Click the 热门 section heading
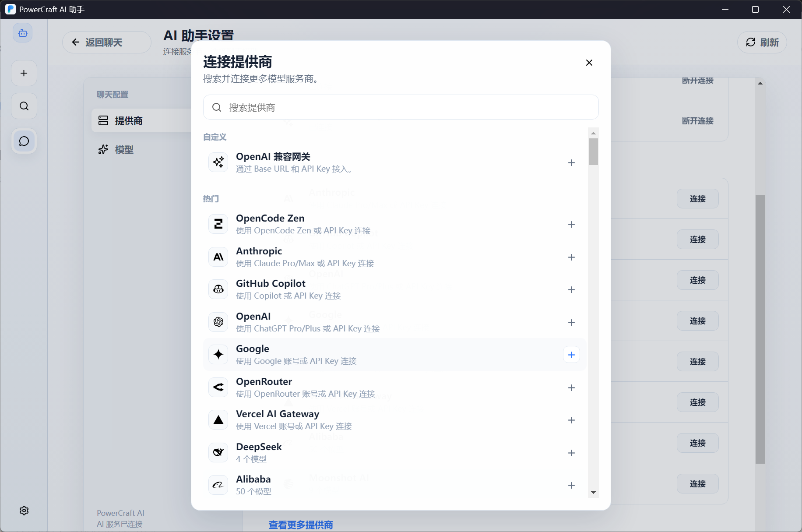This screenshot has width=802, height=532. tap(211, 199)
